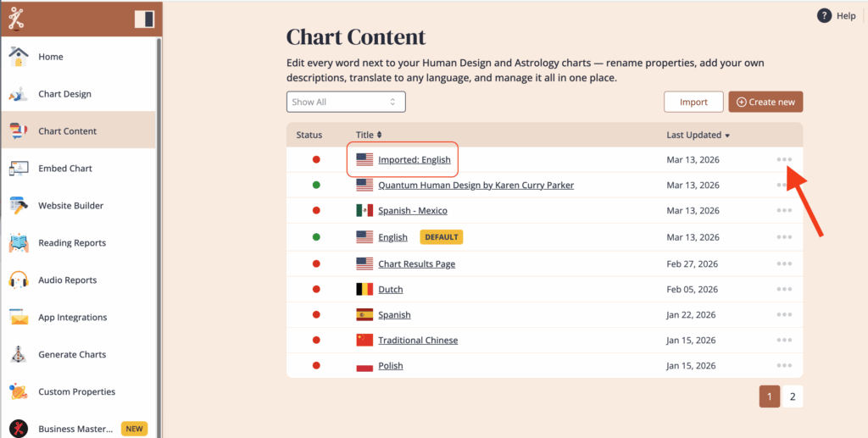Click green status dot for English default
The height and width of the screenshot is (438, 868).
(316, 237)
